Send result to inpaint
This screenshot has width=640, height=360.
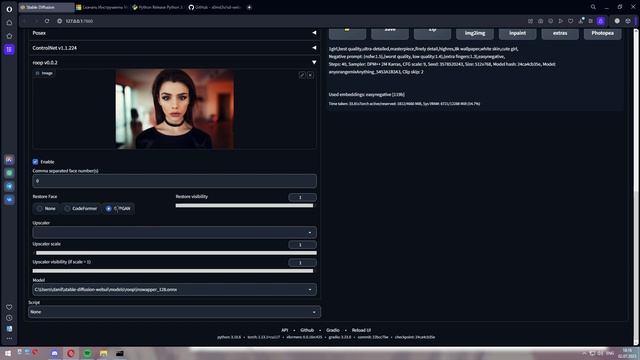(517, 33)
